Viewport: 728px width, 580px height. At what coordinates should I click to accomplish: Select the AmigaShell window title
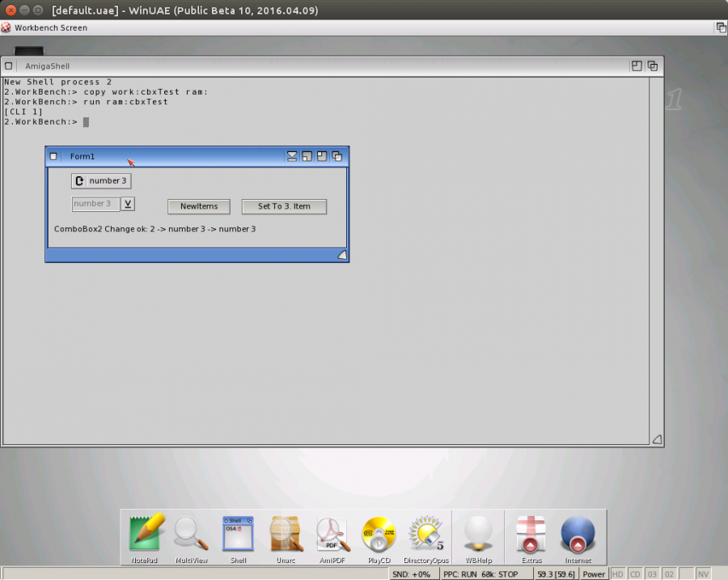click(47, 66)
